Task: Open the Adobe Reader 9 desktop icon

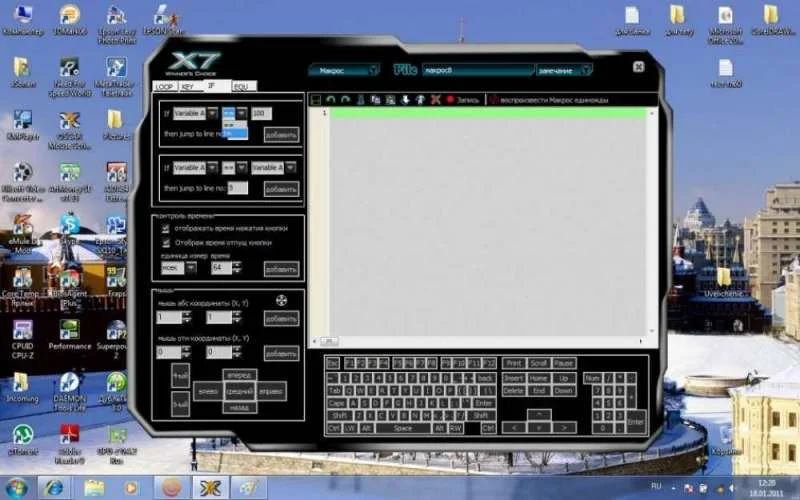Action: [69, 444]
